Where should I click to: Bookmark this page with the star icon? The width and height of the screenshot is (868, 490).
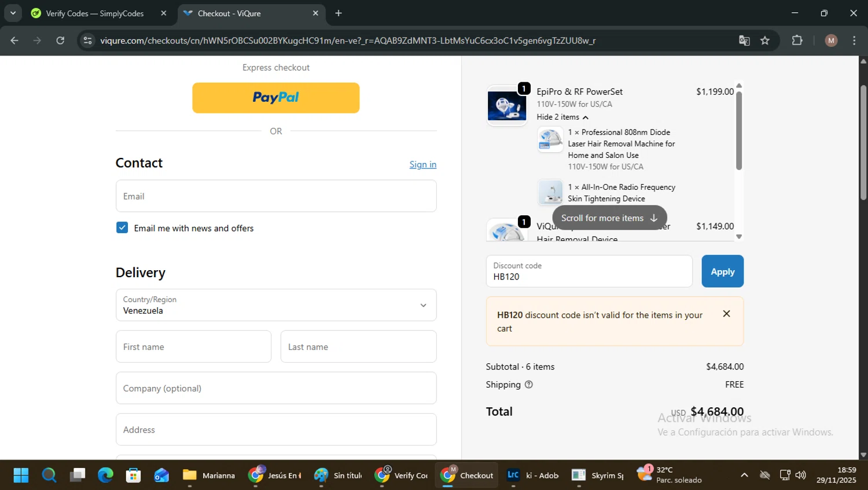(x=765, y=40)
